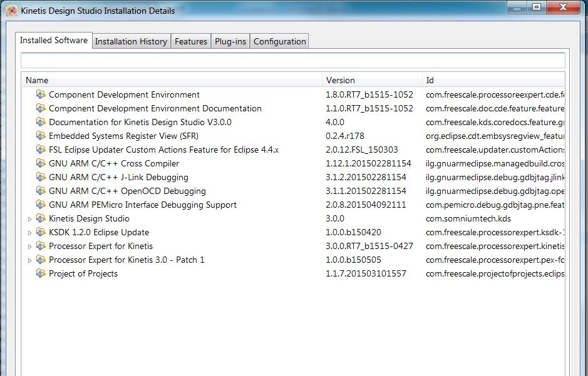Click the GNU ARM C/C++ Cross Compiler icon
Viewport: 588px width, 376px height.
[x=41, y=163]
